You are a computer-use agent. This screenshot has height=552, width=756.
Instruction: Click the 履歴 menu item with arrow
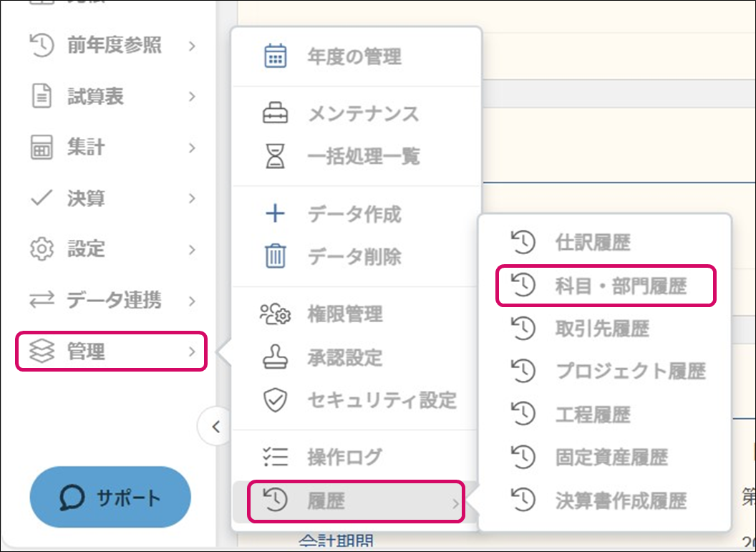pos(356,501)
